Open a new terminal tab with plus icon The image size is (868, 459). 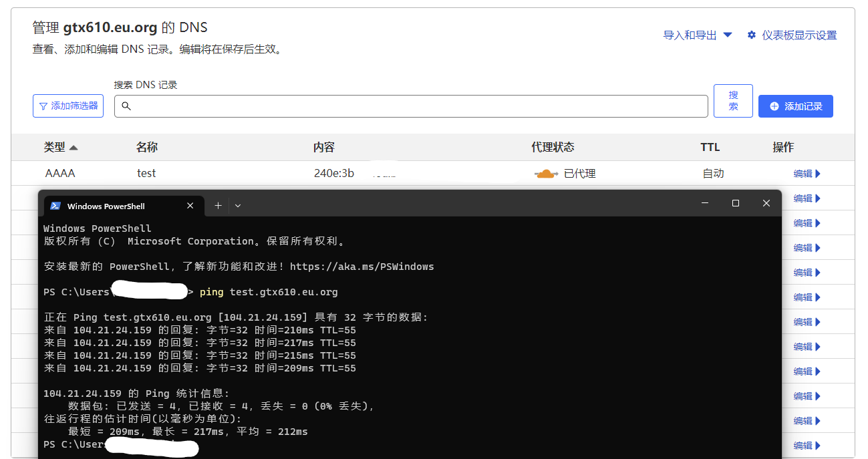click(218, 206)
